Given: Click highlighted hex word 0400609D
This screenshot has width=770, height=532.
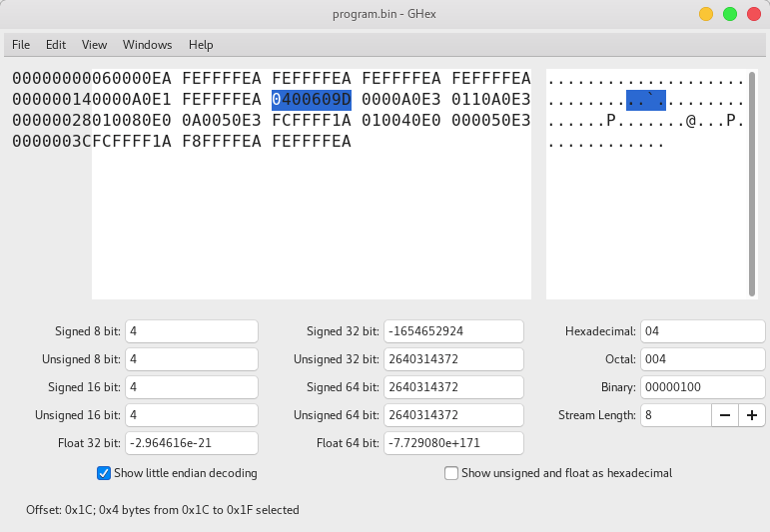Looking at the screenshot, I should (x=312, y=100).
